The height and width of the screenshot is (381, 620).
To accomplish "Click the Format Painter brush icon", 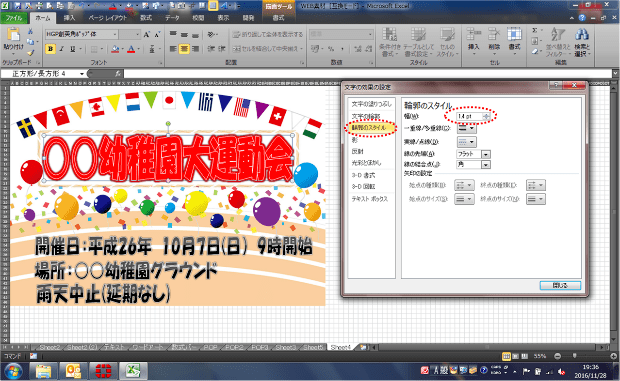I will (30, 53).
